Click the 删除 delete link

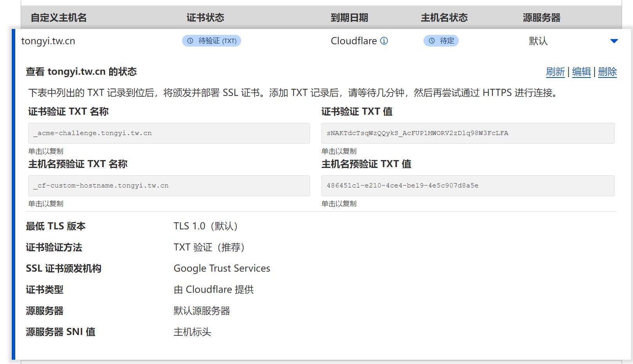pyautogui.click(x=608, y=72)
